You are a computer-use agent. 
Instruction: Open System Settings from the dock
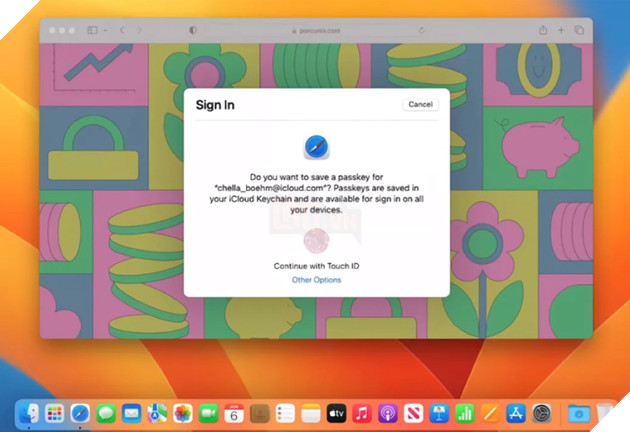542,413
